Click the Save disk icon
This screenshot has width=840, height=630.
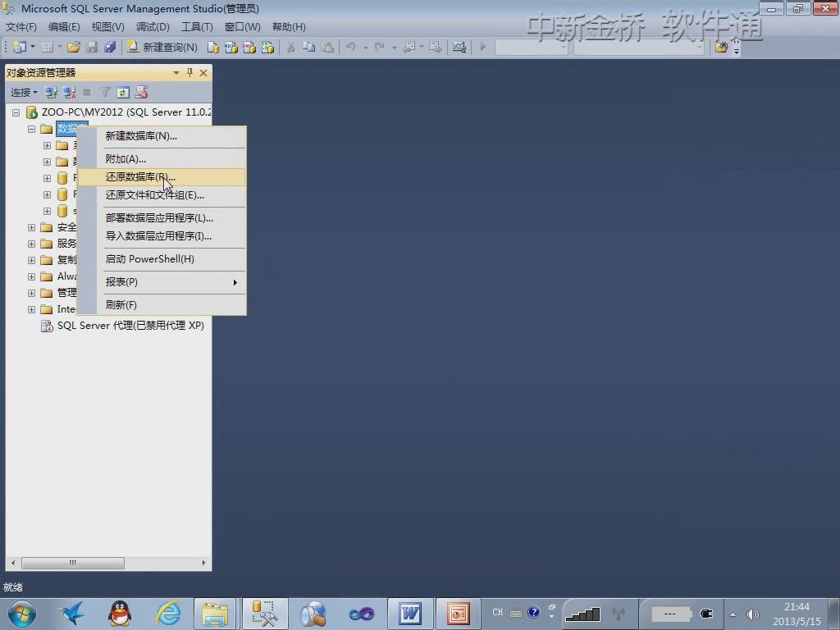pyautogui.click(x=92, y=47)
